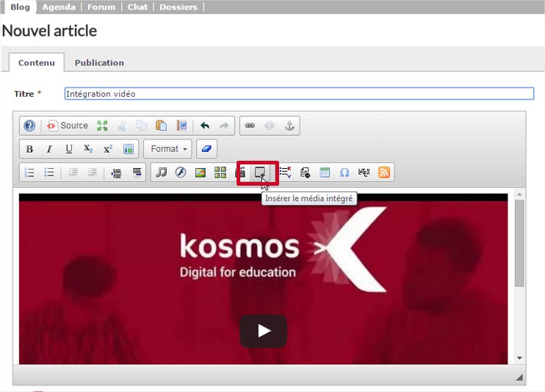Click Insérer le média intégré icon

click(x=260, y=173)
